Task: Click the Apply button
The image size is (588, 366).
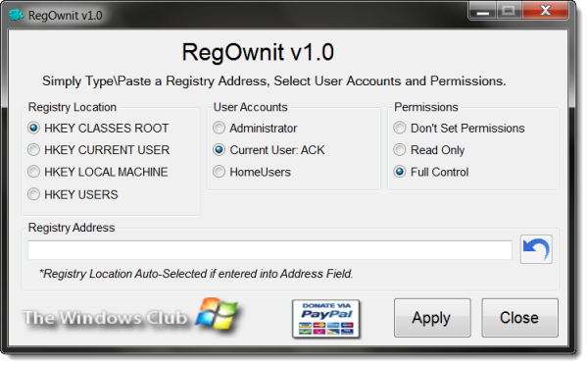Action: click(x=432, y=318)
